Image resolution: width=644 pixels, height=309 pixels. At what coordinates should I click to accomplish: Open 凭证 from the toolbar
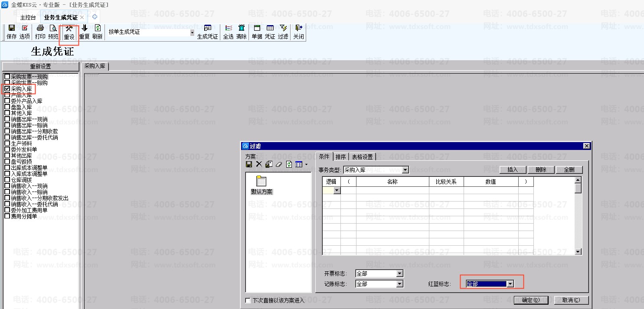(270, 32)
